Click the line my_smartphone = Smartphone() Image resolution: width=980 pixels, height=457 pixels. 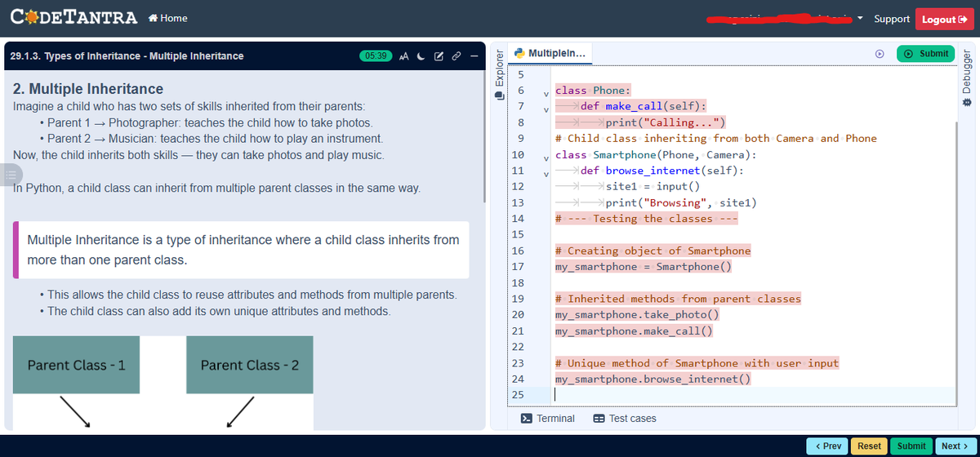tap(644, 267)
